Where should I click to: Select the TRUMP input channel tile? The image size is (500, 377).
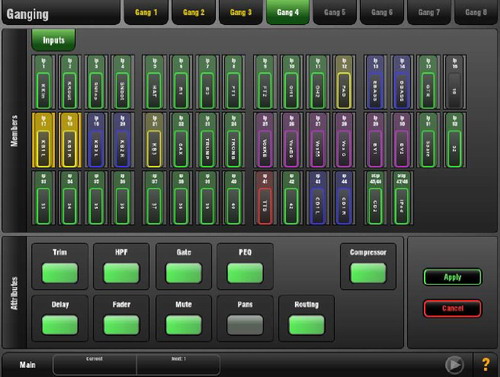click(207, 140)
